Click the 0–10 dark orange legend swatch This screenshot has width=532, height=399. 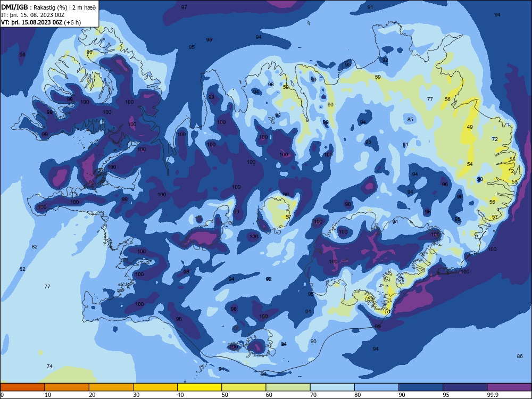[22, 387]
